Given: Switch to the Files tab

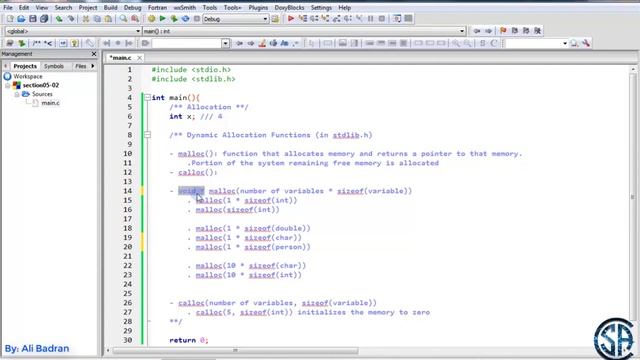Looking at the screenshot, I should click(x=81, y=66).
